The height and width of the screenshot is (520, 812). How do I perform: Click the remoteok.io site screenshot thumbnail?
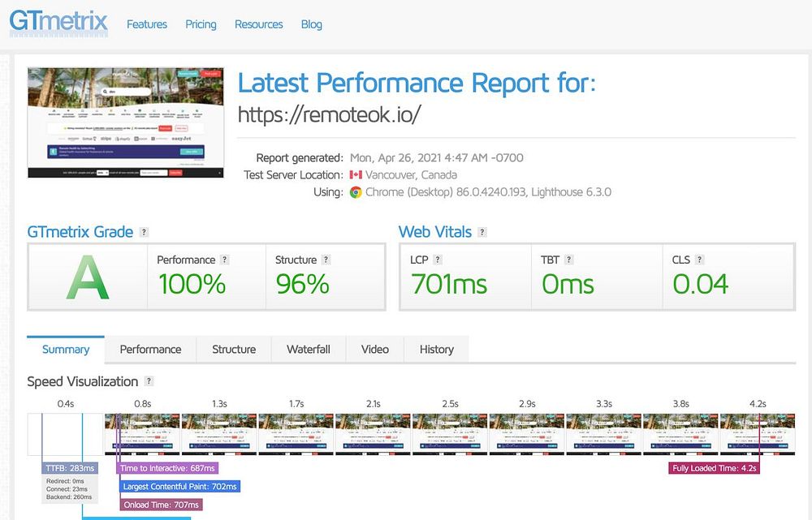pyautogui.click(x=125, y=122)
